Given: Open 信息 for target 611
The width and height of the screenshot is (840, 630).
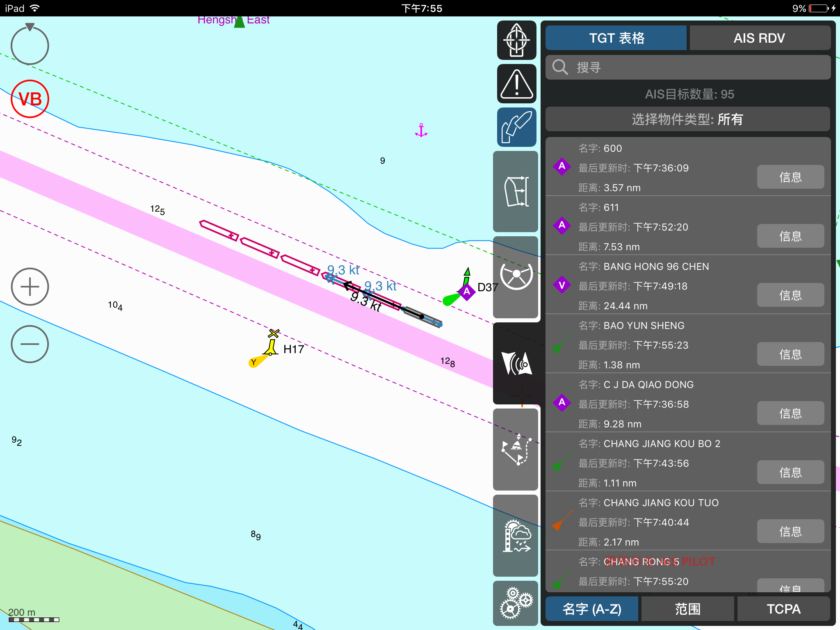Looking at the screenshot, I should pyautogui.click(x=790, y=236).
